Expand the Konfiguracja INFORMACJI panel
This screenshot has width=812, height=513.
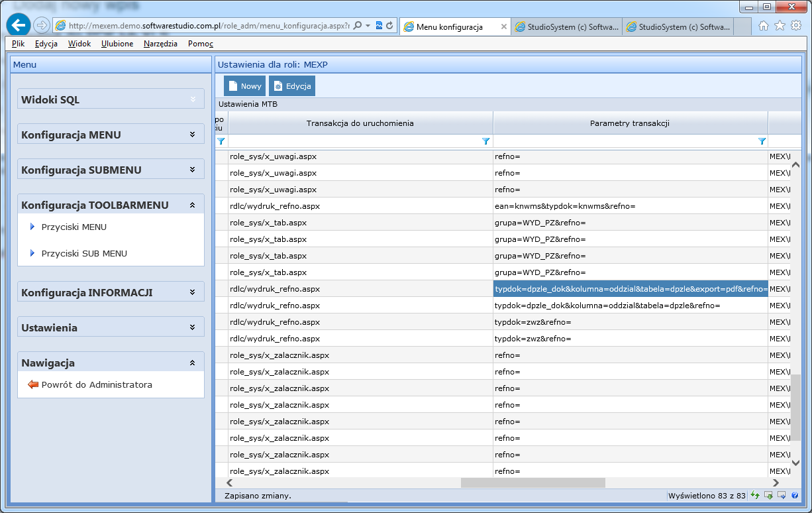[x=193, y=292]
